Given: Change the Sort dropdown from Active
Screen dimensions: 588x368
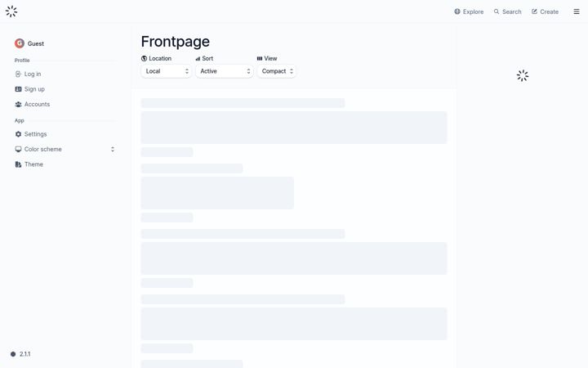Looking at the screenshot, I should coord(225,71).
